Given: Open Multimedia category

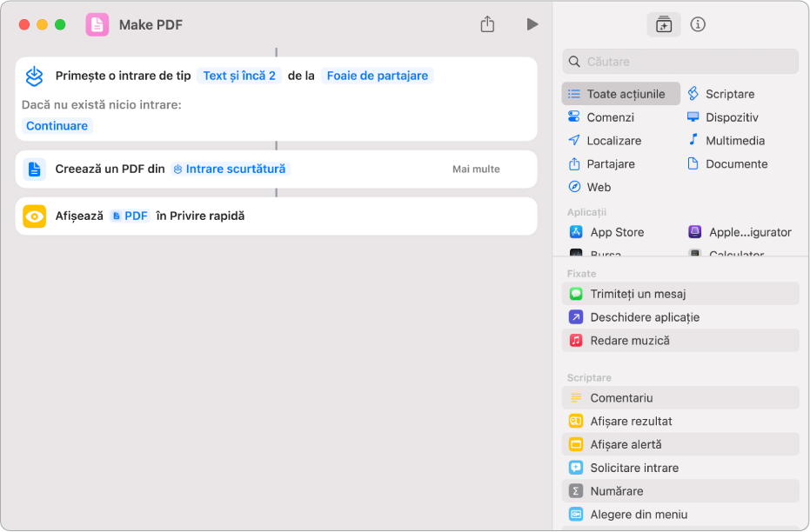Looking at the screenshot, I should coord(726,140).
